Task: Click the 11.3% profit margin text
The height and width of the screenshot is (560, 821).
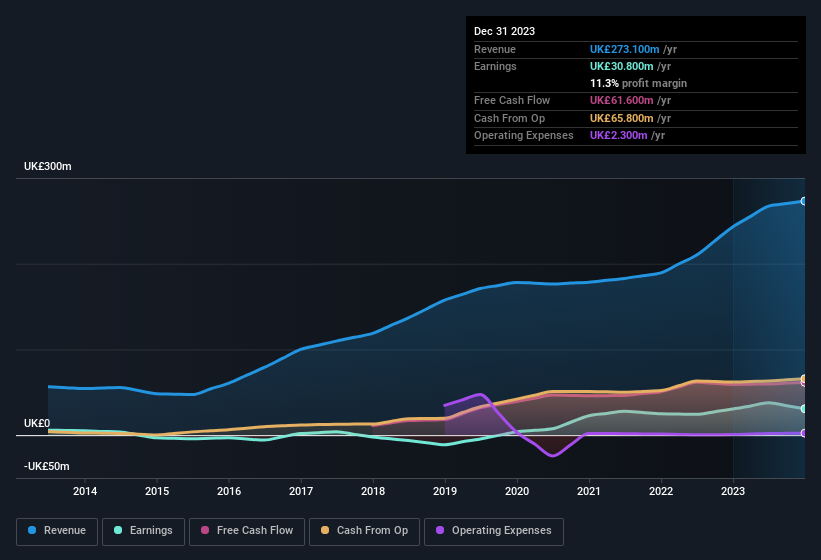Action: [x=638, y=83]
